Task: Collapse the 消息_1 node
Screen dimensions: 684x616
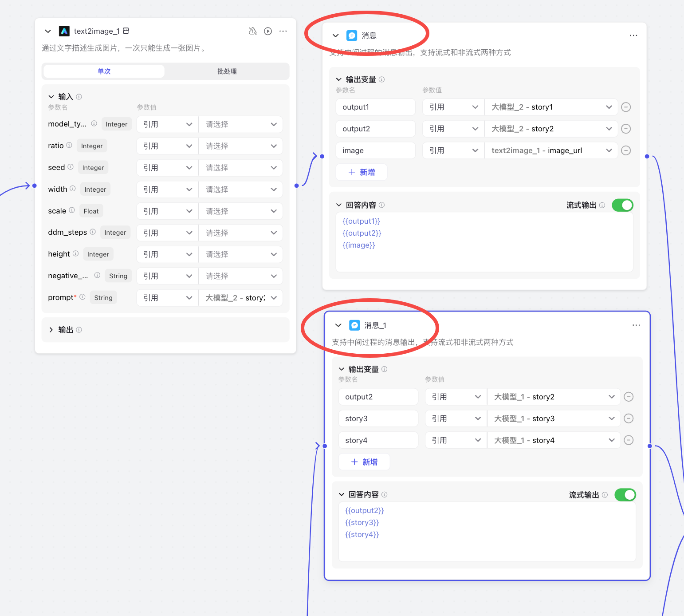Action: tap(338, 325)
